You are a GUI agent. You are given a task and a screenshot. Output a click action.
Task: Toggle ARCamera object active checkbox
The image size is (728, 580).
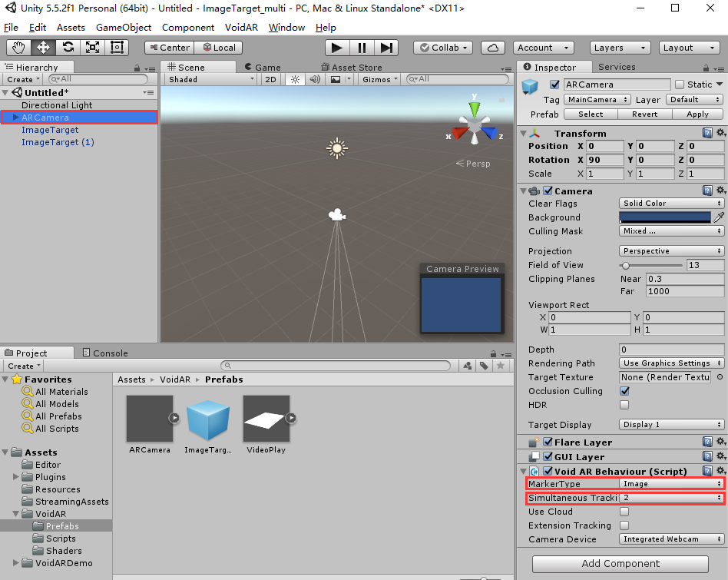(554, 85)
